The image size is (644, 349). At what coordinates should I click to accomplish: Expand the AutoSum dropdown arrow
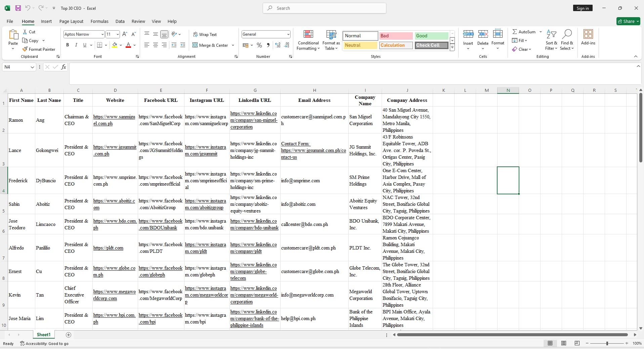(x=541, y=32)
